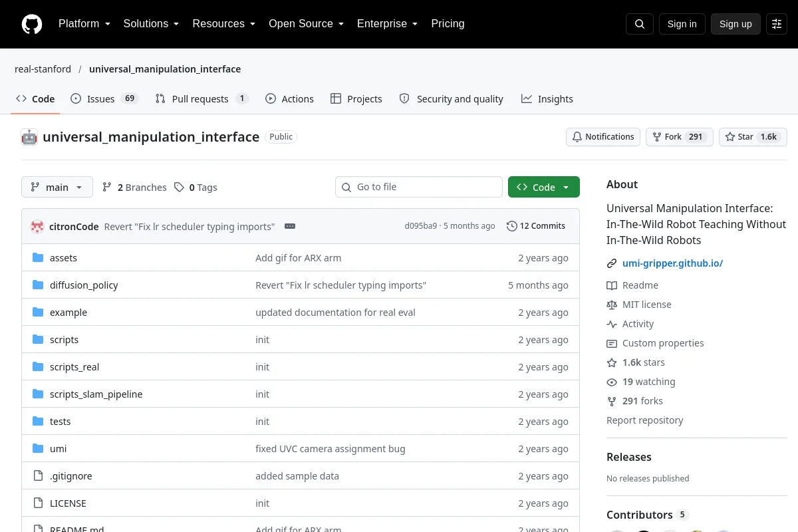Viewport: 798px width, 532px height.
Task: Open the citronCode author link
Action: (74, 226)
